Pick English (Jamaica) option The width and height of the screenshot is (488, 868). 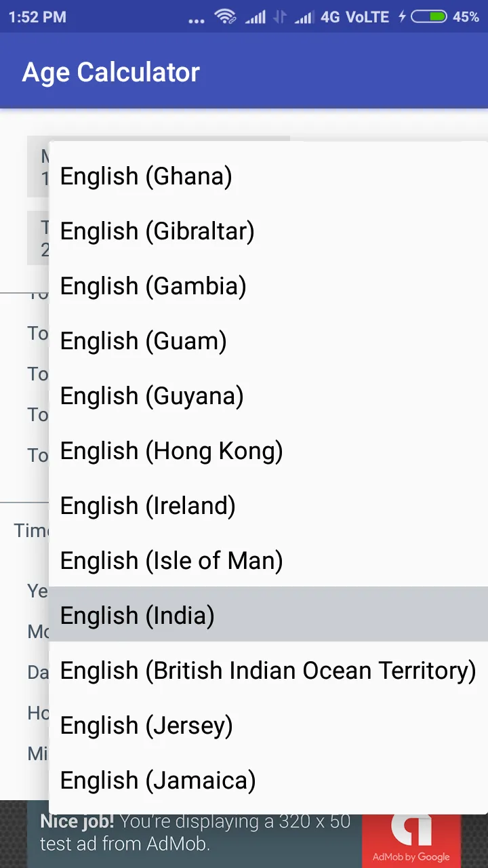click(268, 781)
